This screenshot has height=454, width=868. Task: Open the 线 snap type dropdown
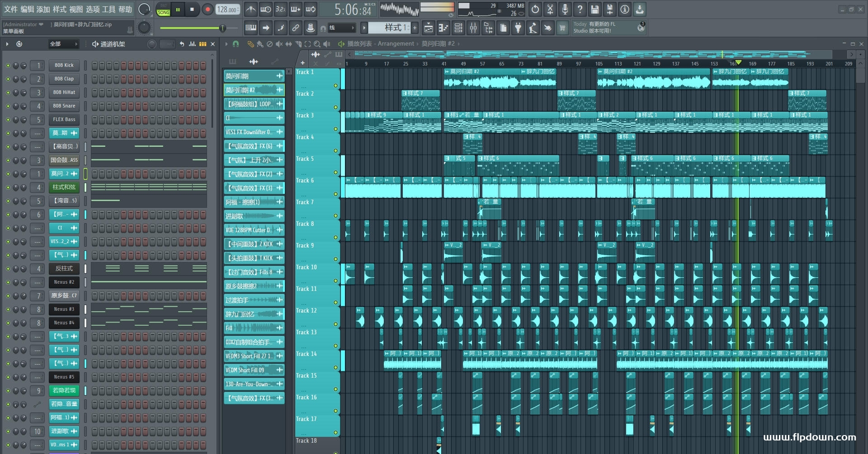[341, 28]
